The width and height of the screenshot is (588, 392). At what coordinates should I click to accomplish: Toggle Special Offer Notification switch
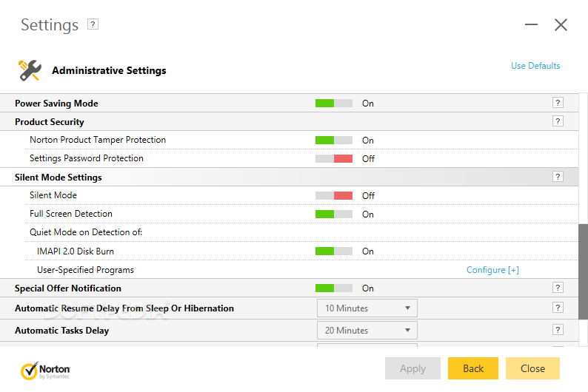pyautogui.click(x=334, y=288)
